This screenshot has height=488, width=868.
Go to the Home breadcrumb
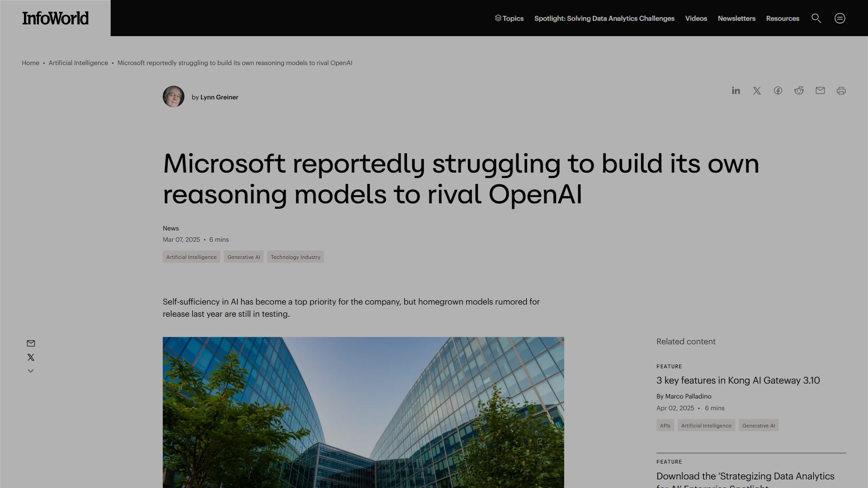click(x=30, y=63)
